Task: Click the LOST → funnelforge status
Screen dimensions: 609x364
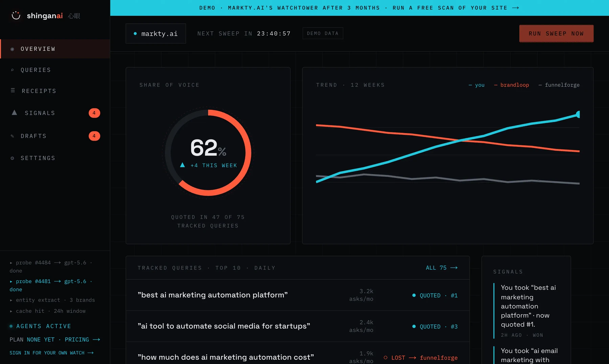Action: (421, 358)
